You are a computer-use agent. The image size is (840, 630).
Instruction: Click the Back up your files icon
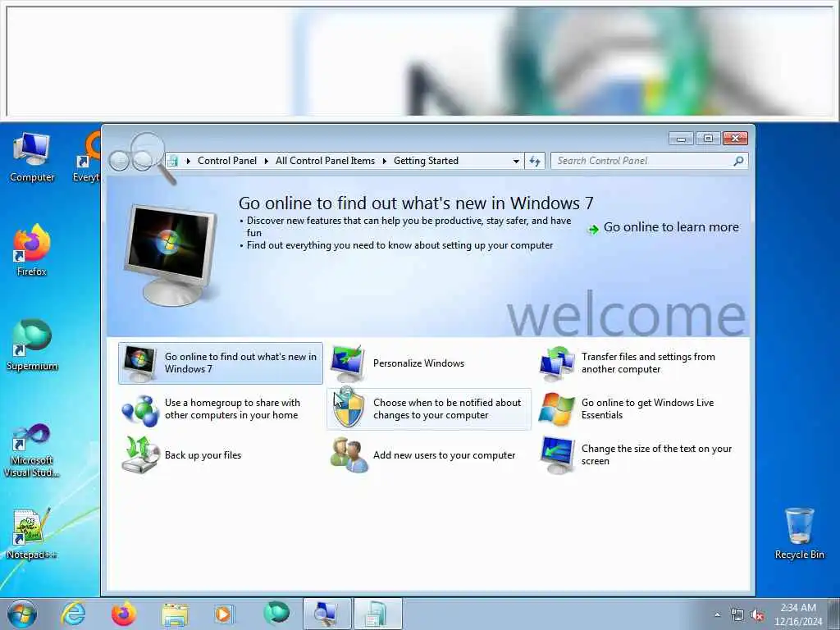pos(140,455)
